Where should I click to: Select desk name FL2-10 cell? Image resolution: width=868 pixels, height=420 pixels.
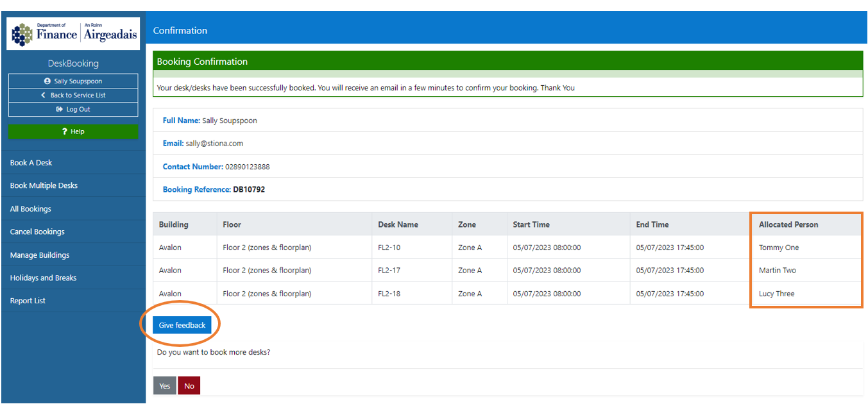[412, 248]
